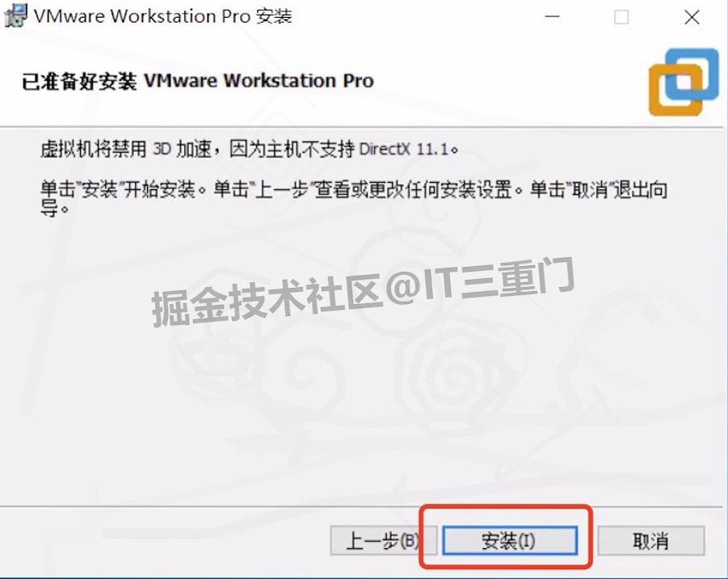Minimize the installer window

tap(552, 16)
